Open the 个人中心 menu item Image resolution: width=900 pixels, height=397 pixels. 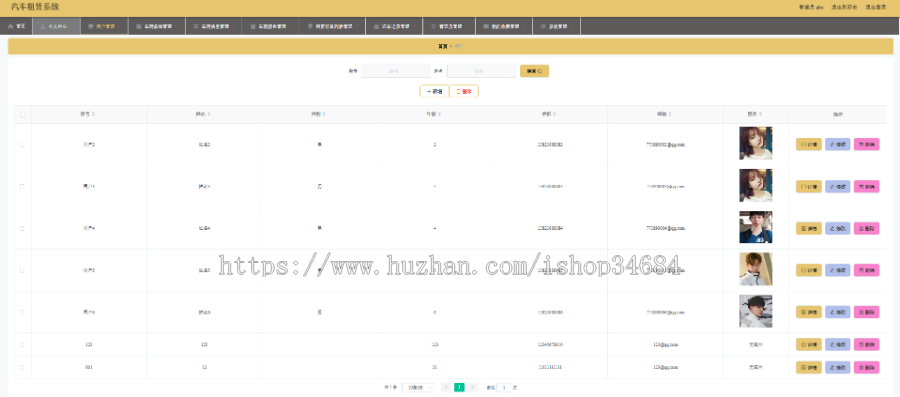56,26
